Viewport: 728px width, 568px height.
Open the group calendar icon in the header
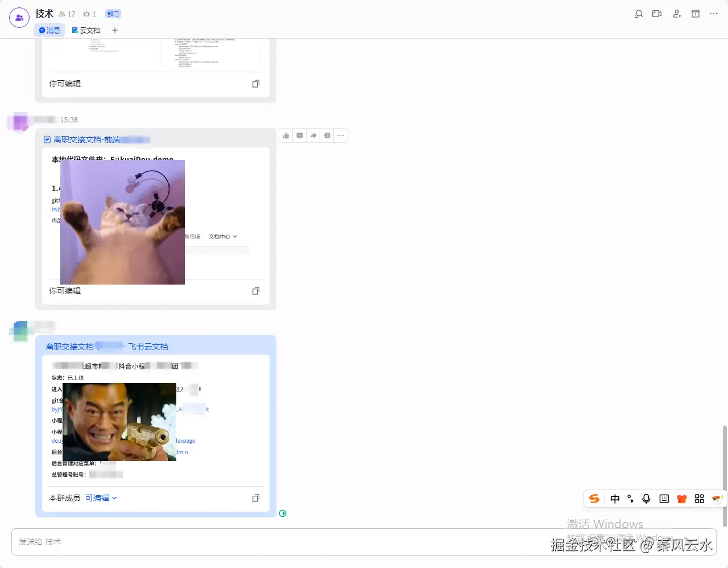click(x=695, y=14)
